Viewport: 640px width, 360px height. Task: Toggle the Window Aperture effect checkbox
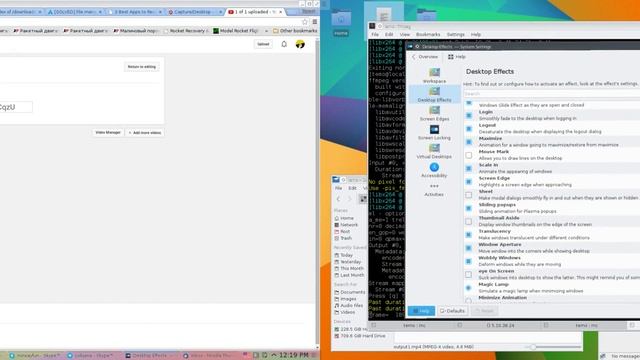click(469, 248)
